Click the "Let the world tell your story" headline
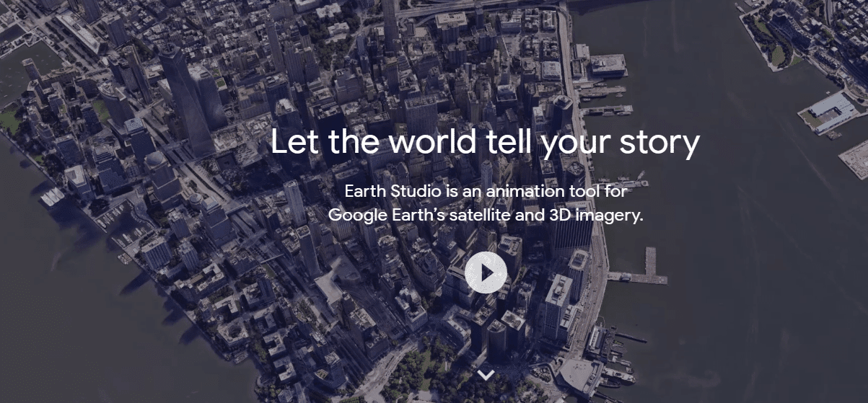This screenshot has width=868, height=403. coord(485,143)
